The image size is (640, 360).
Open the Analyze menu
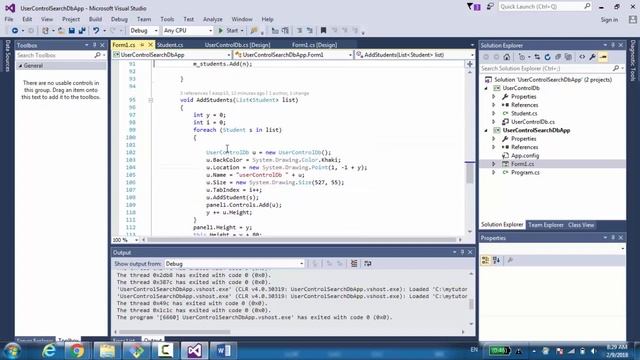(213, 19)
